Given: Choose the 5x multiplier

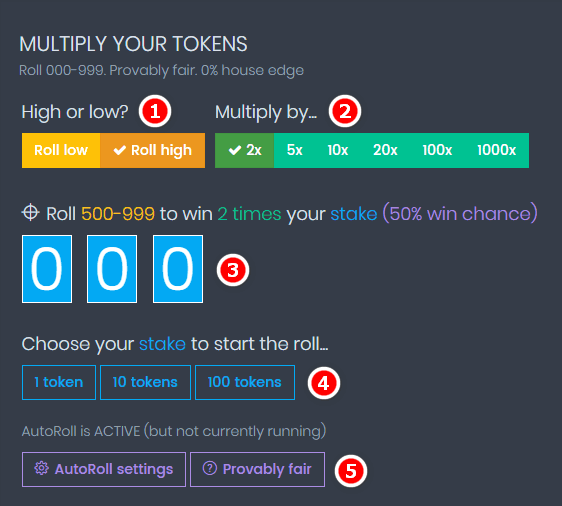Looking at the screenshot, I should pos(295,151).
